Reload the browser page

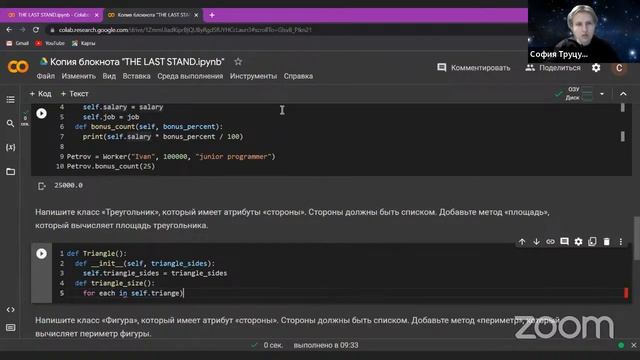(36, 30)
